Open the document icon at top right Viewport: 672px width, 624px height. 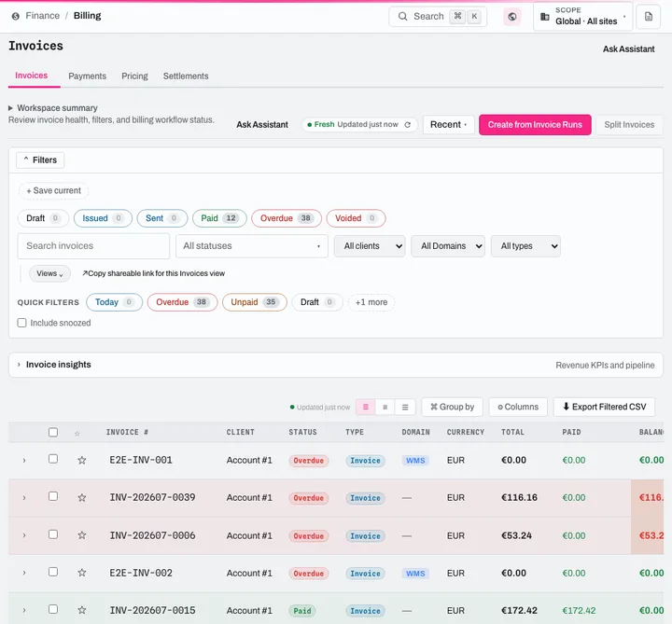click(648, 17)
